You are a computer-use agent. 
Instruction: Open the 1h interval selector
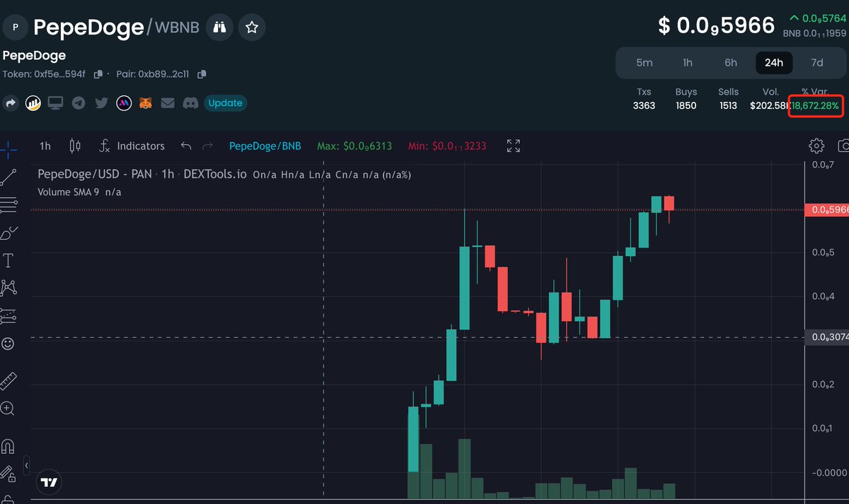tap(45, 146)
